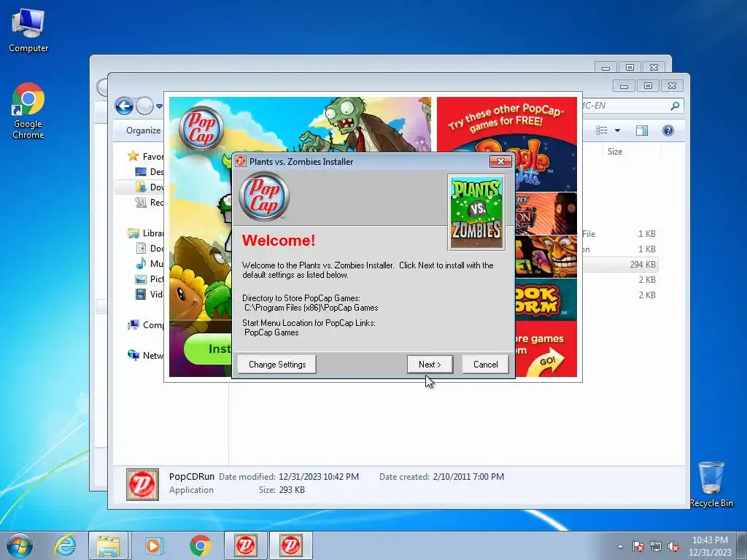Toggle the preview pane icon
The height and width of the screenshot is (560, 747).
click(642, 131)
